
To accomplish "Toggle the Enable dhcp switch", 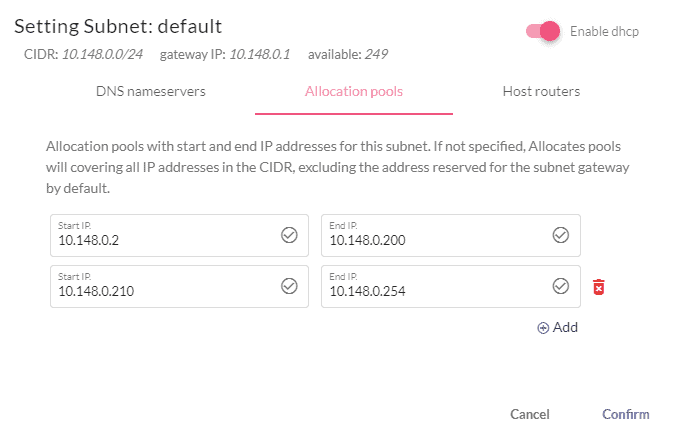I will click(x=543, y=31).
